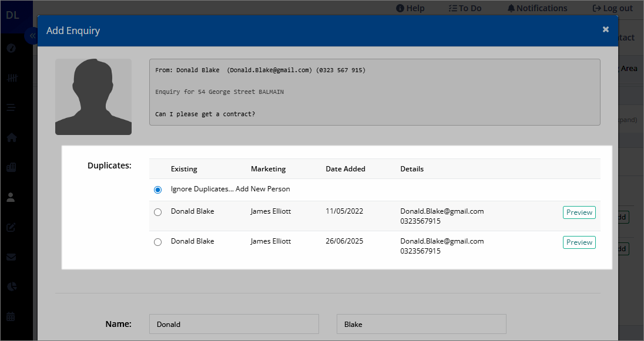Click James Elliott in the 11/05/2022 row

click(271, 211)
